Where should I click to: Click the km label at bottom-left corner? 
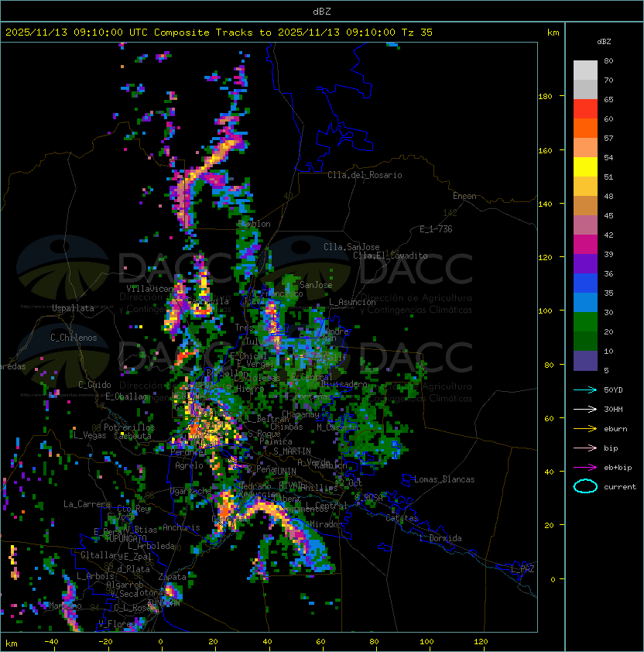coord(12,643)
